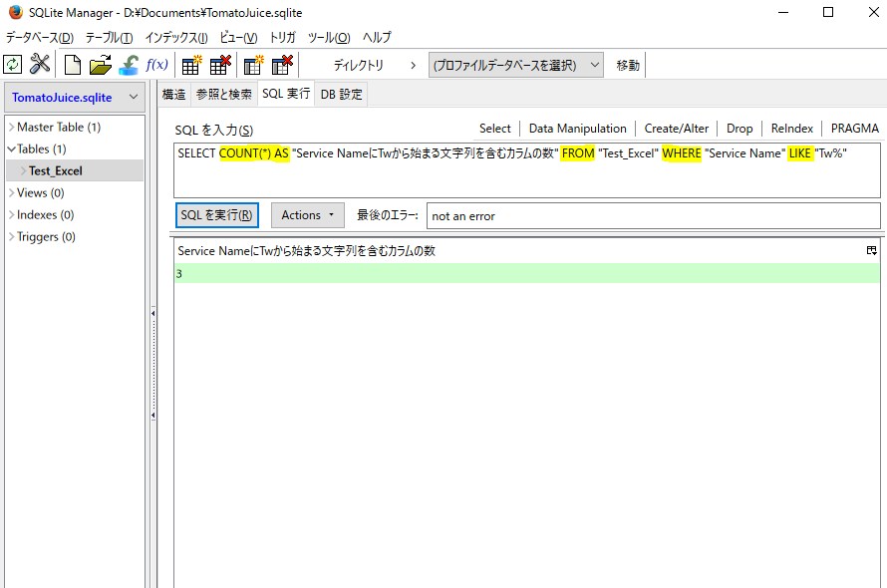Open the テーブル menu

point(109,38)
